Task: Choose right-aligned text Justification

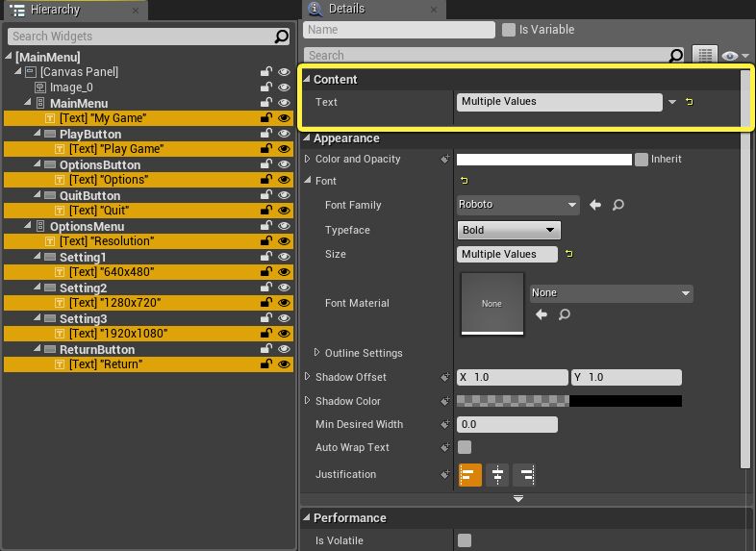Action: point(524,474)
